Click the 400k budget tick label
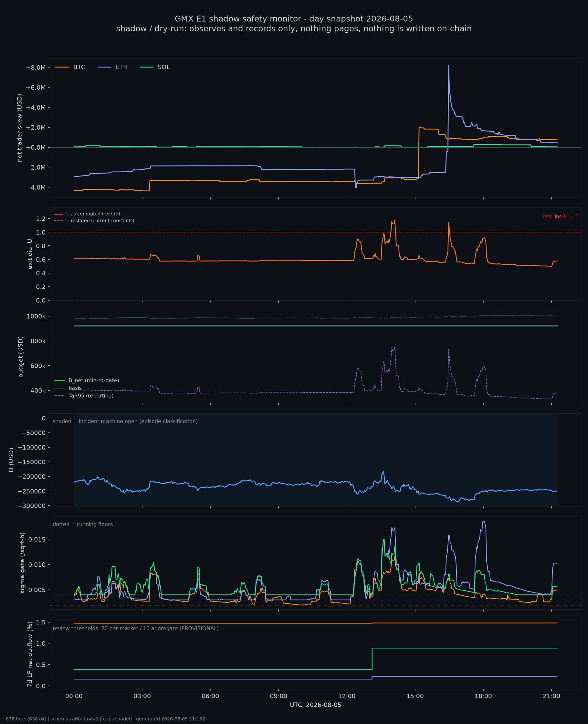 pos(38,391)
